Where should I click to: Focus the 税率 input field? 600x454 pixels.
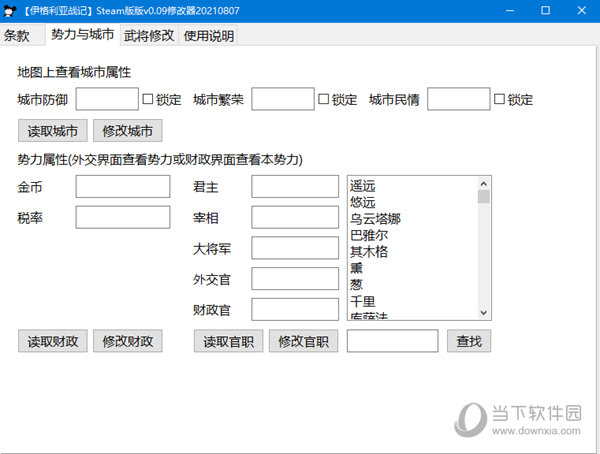(x=123, y=217)
